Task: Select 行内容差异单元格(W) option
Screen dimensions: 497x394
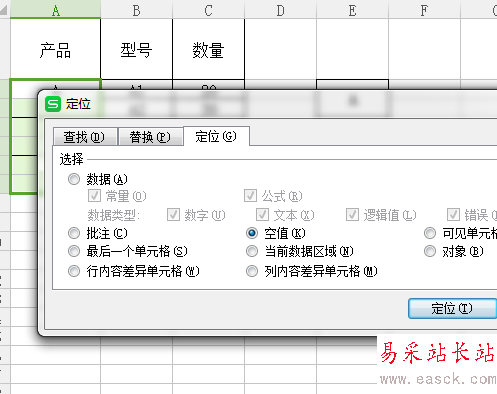Action: [x=133, y=271]
